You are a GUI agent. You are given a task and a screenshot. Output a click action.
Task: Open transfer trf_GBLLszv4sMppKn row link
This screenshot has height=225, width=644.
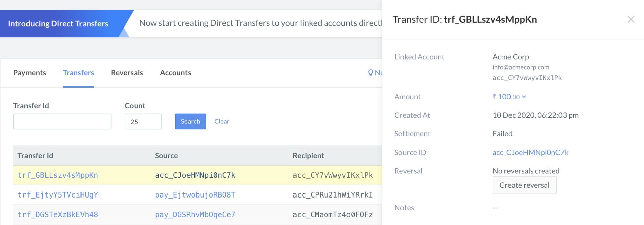pyautogui.click(x=58, y=175)
